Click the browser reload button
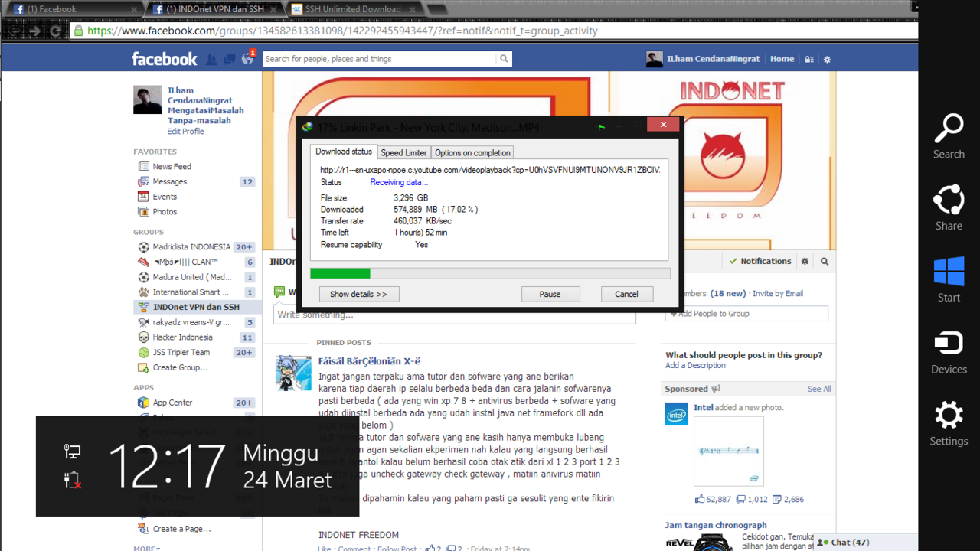980x551 pixels. coord(56,31)
